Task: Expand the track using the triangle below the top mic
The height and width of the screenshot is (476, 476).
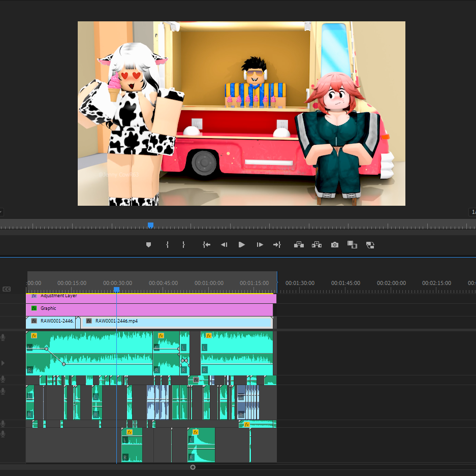Action: (x=3, y=363)
